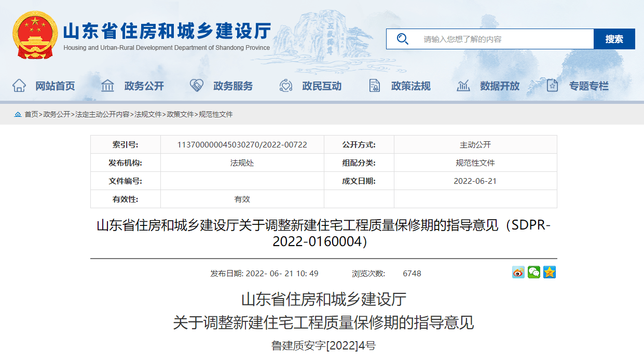Click the chart icon beside 数据开放
Image resolution: width=644 pixels, height=364 pixels.
pos(463,86)
